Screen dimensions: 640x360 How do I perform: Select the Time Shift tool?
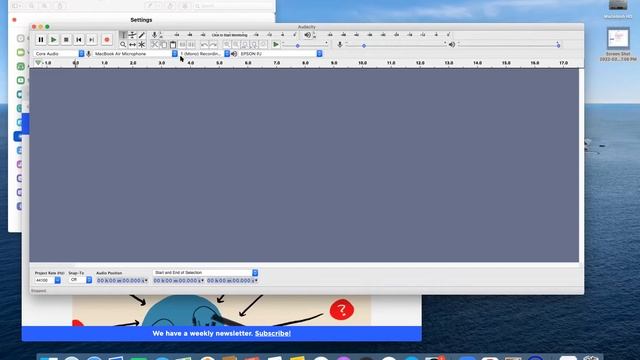coord(132,44)
